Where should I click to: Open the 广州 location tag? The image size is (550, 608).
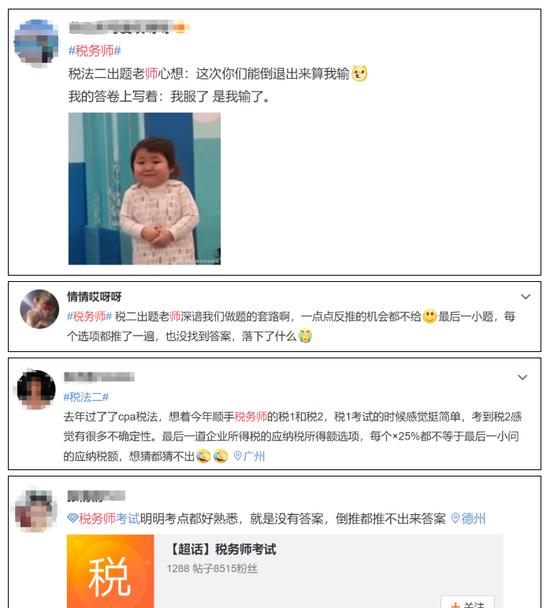(x=249, y=456)
